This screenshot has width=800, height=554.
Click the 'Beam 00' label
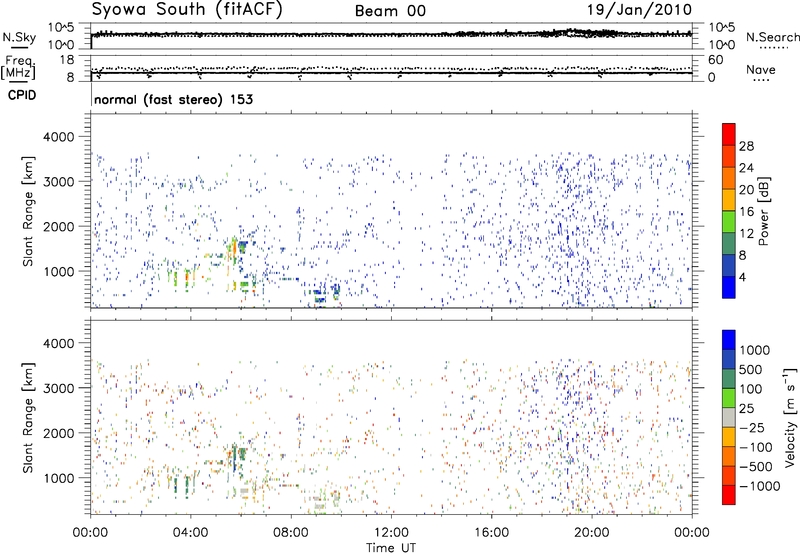(x=390, y=11)
